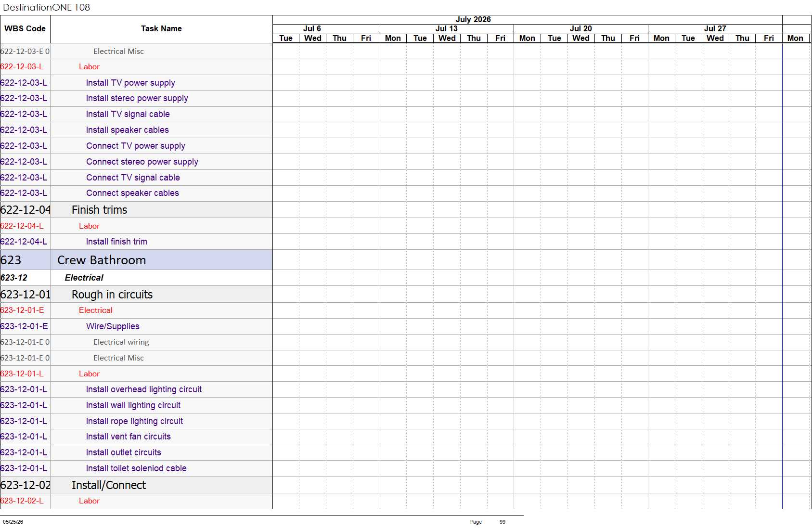Select the Install TV signal cable task
812x528 pixels.
tap(128, 114)
